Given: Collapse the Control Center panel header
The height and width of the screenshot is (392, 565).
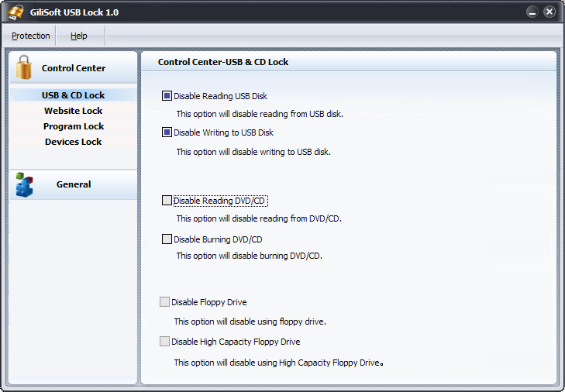Looking at the screenshot, I should [73, 67].
